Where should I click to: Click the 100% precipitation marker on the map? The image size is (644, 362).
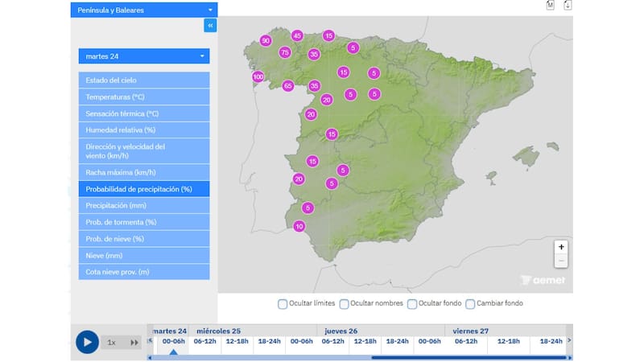[x=258, y=76]
